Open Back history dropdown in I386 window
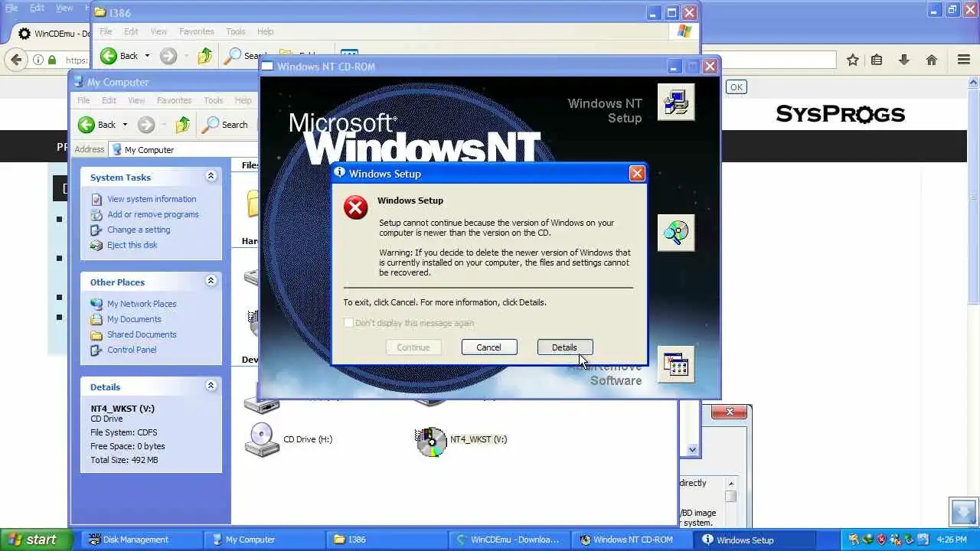 coord(147,56)
